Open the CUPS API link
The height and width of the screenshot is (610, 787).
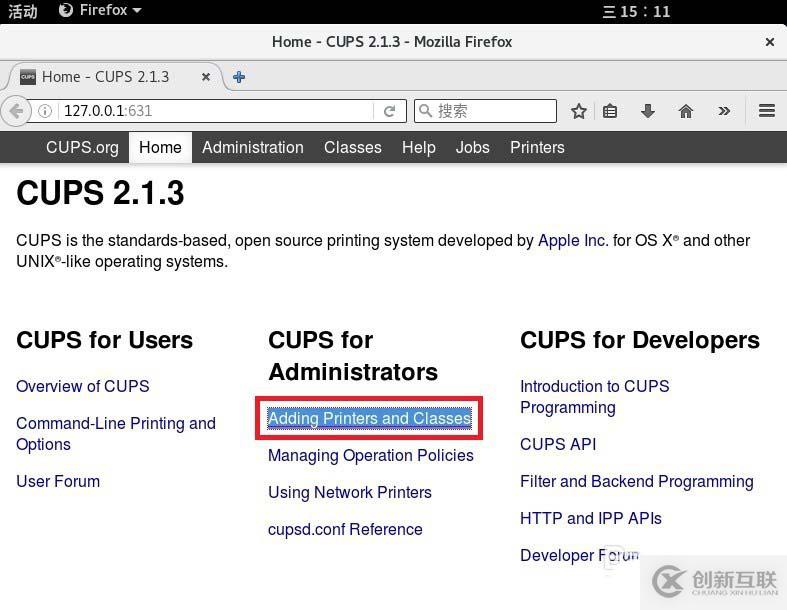[x=558, y=444]
